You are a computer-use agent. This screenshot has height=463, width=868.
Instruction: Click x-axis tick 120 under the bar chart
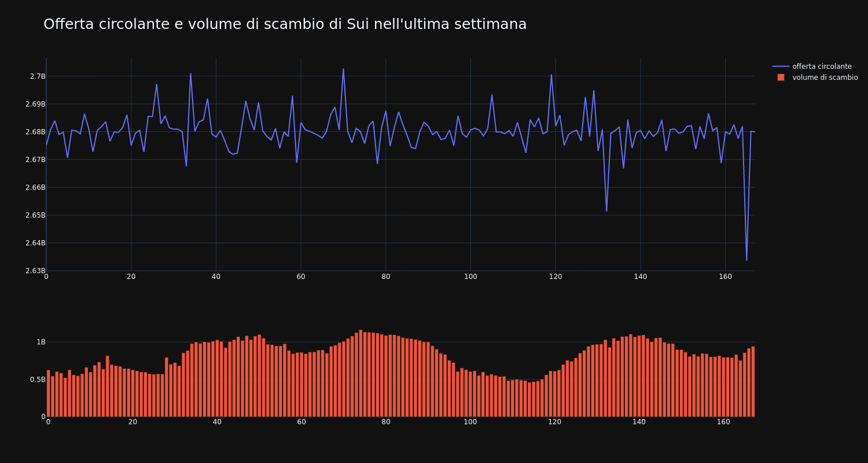(x=555, y=422)
